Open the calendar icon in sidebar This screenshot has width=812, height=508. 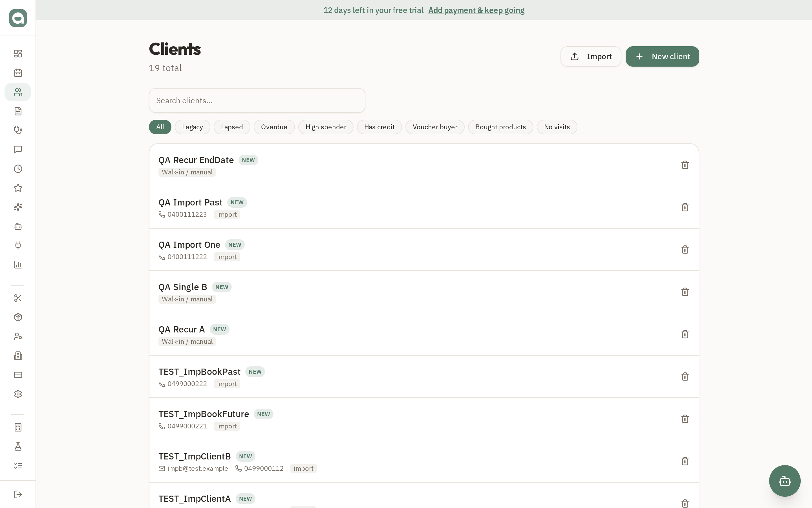point(18,73)
